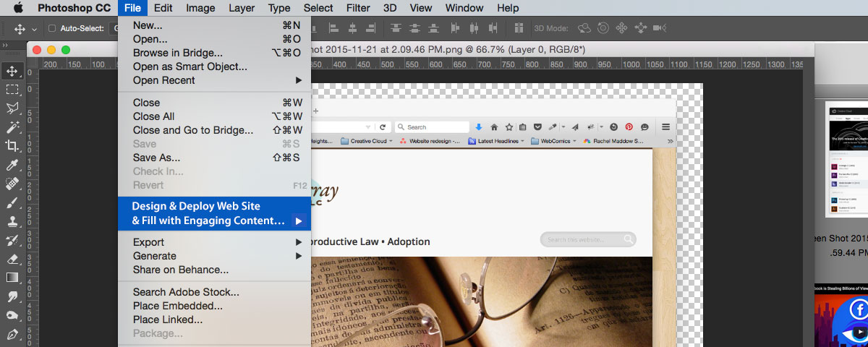Viewport: 868px width, 347px height.
Task: Choose Open... from the File menu
Action: (x=214, y=39)
